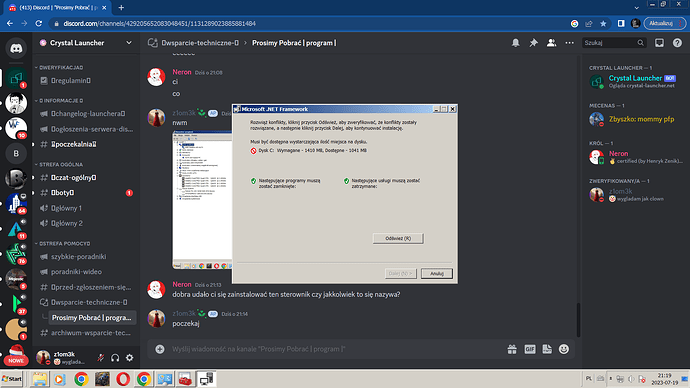Open archiwum-wsparcie-tec channel
Image resolution: width=690 pixels, height=388 pixels.
coord(86,333)
